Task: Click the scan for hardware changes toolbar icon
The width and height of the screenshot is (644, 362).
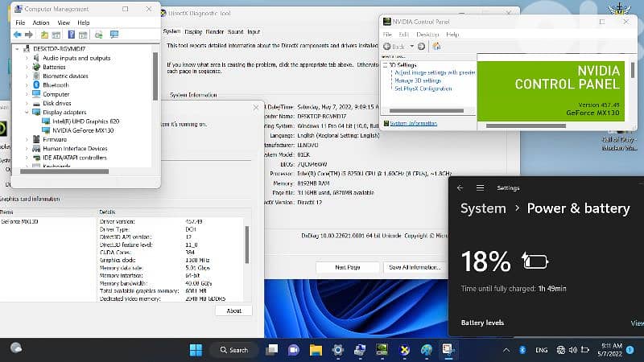Action: pos(98,35)
